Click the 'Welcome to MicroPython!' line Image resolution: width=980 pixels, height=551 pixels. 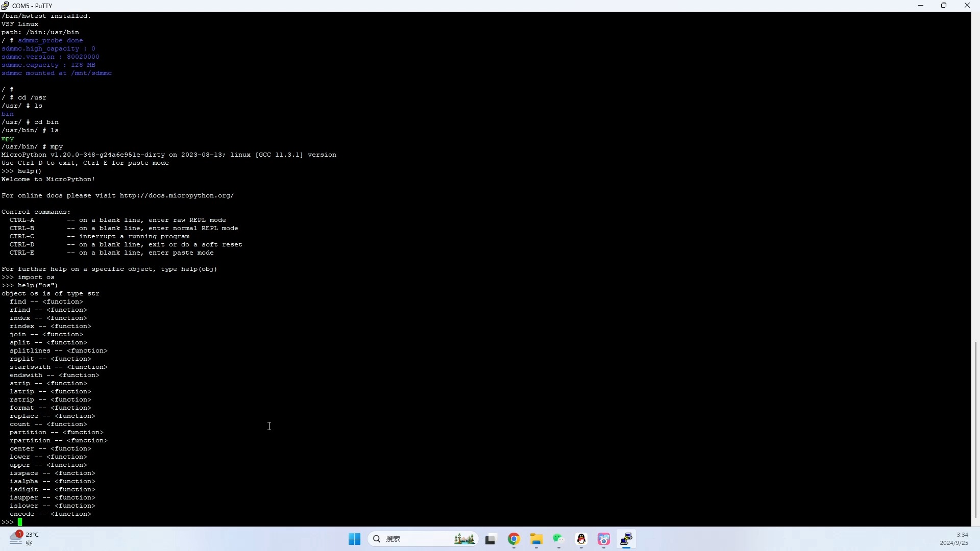[48, 180]
